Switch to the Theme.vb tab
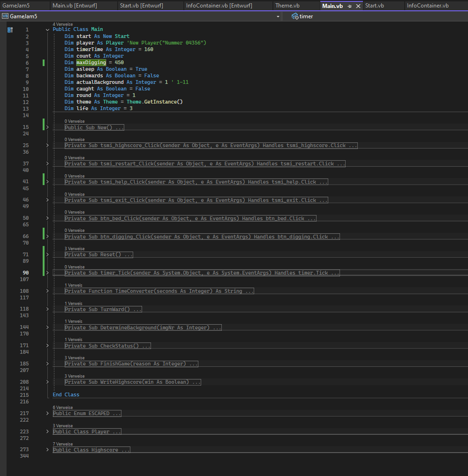Screen dimensions: 468x476 click(287, 6)
